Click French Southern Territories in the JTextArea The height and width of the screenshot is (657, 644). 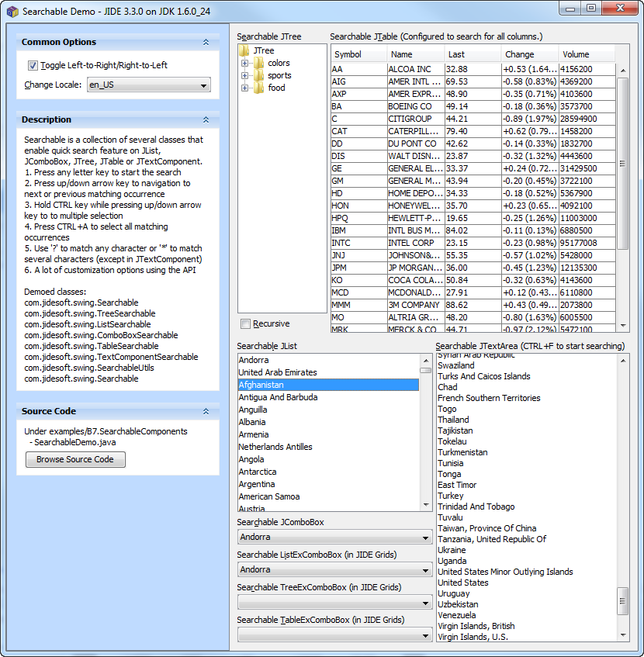pos(489,398)
